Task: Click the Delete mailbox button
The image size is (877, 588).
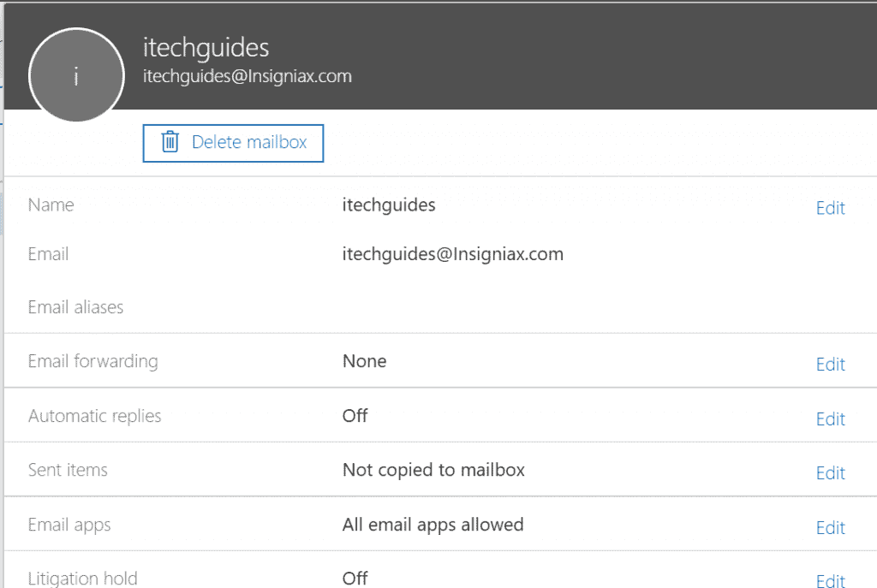Action: pyautogui.click(x=233, y=143)
